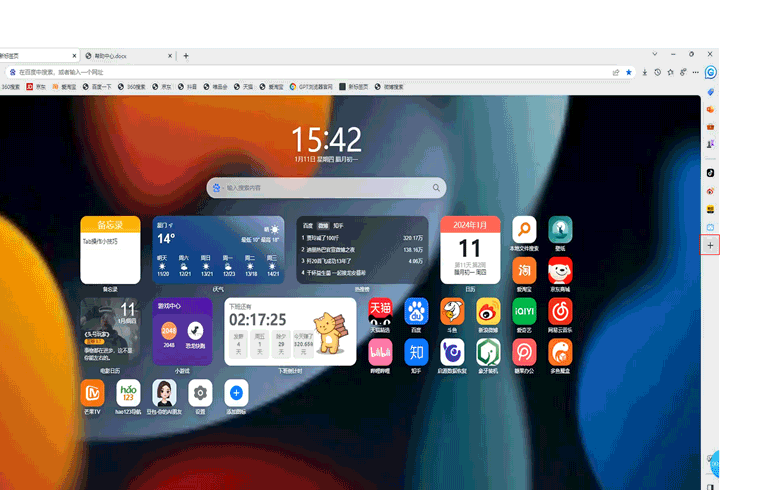Open the 唯品会 bookmark

click(x=216, y=87)
